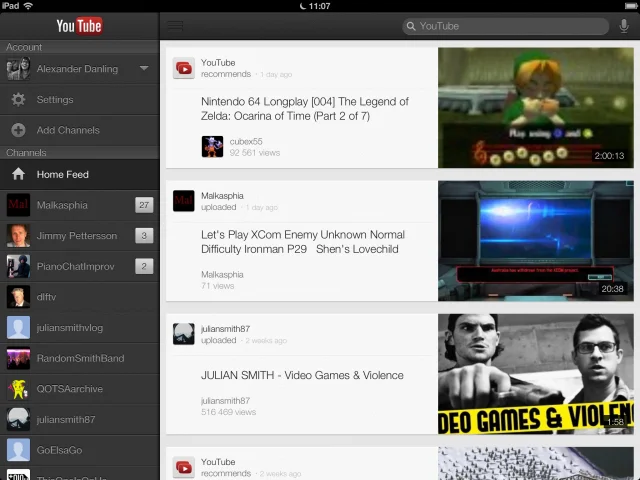This screenshot has height=480, width=640.
Task: Click the Let's Play XCom video title
Action: (x=302, y=241)
